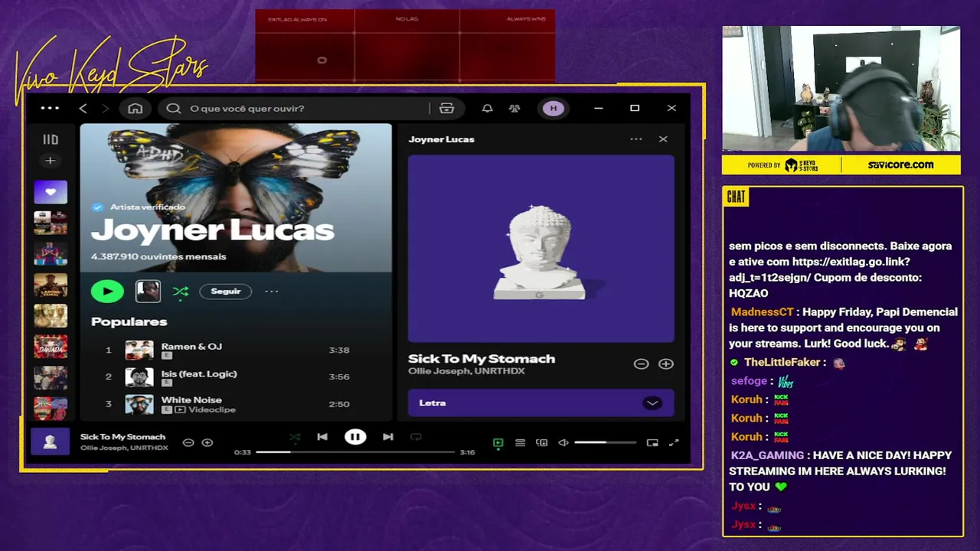Pause playback with the center button
The width and height of the screenshot is (980, 551).
click(355, 437)
